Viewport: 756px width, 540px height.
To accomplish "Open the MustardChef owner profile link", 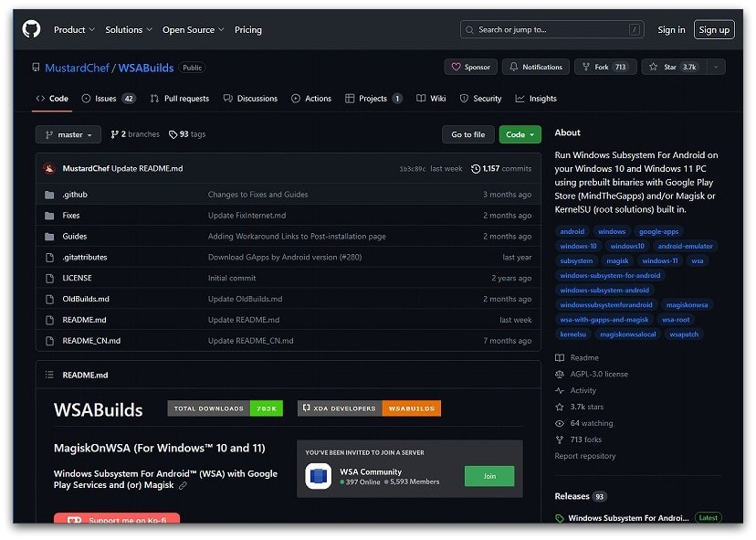I will 77,68.
